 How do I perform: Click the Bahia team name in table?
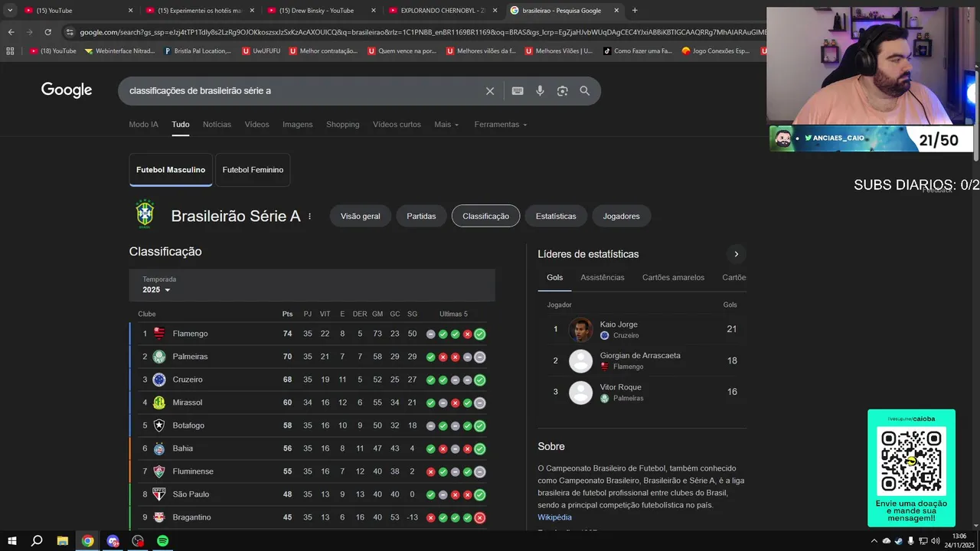click(x=183, y=448)
